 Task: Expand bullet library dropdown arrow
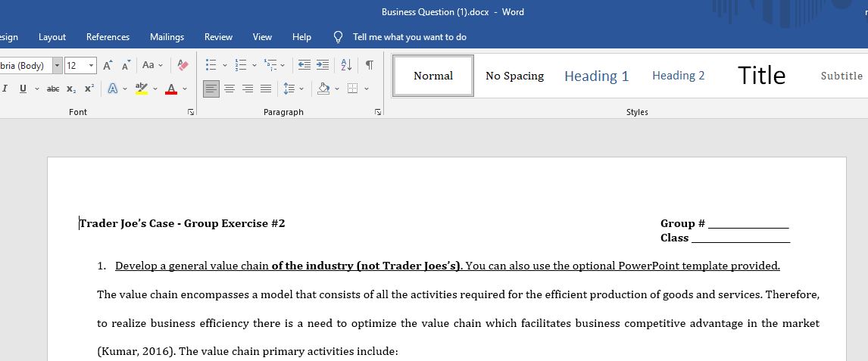pos(225,65)
